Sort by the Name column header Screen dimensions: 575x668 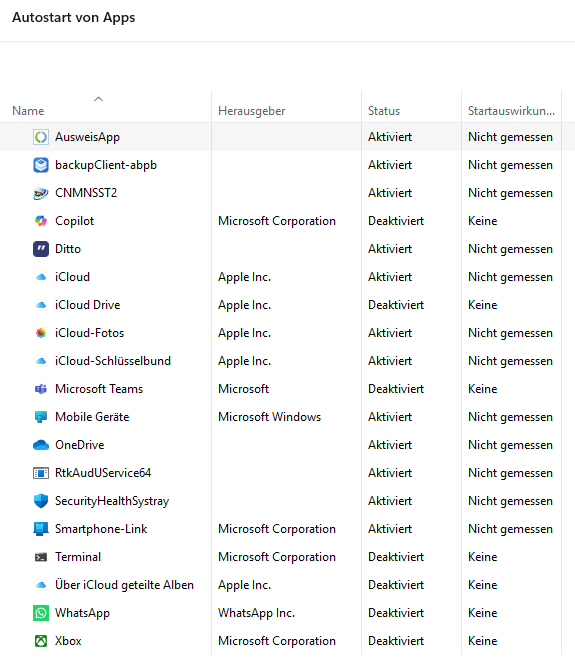coord(28,111)
